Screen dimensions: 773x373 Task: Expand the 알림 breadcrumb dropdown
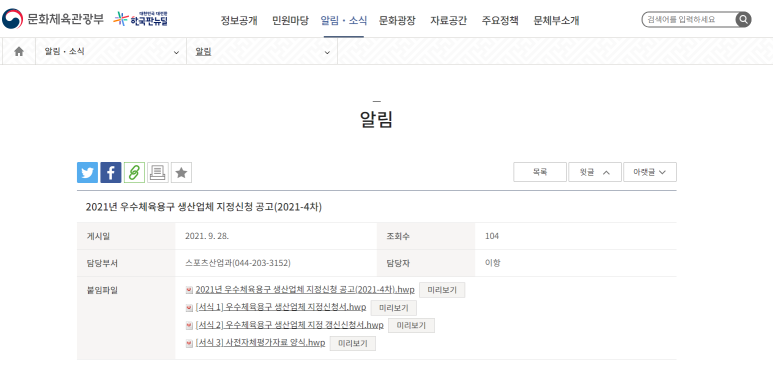pos(262,51)
